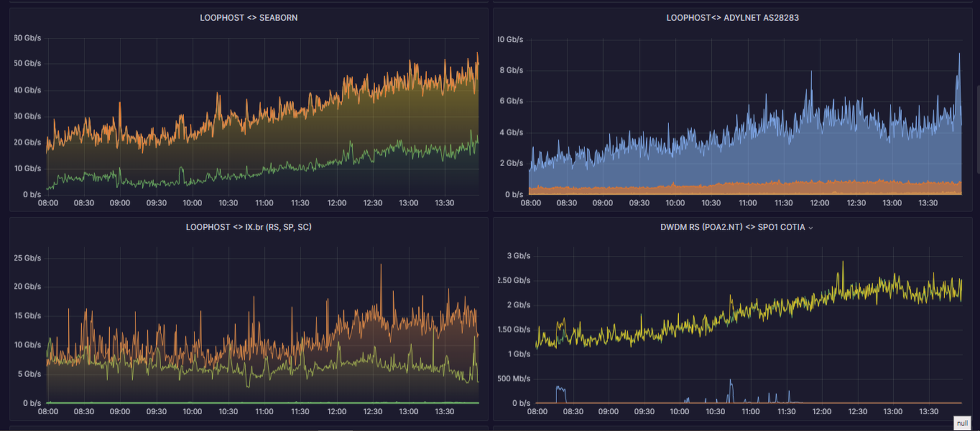Select the final orange peak in SEABORN graph

477,54
